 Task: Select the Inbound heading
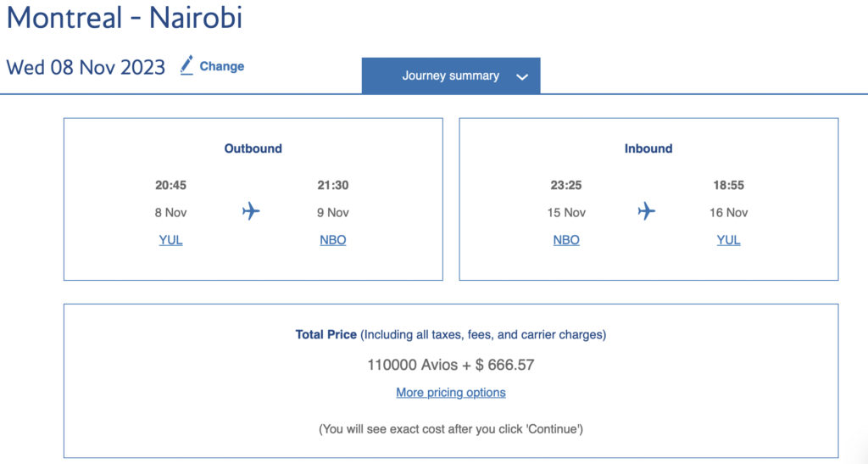(648, 148)
